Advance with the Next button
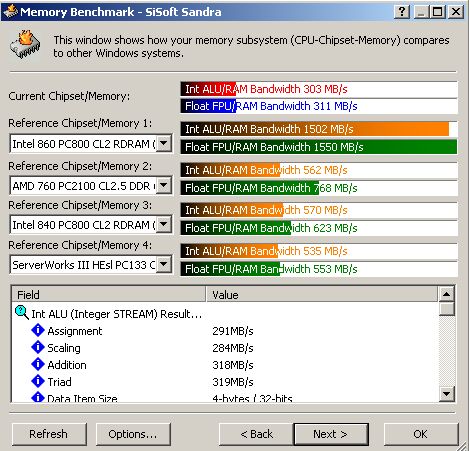Viewport: 469px width, 451px height. pyautogui.click(x=331, y=434)
